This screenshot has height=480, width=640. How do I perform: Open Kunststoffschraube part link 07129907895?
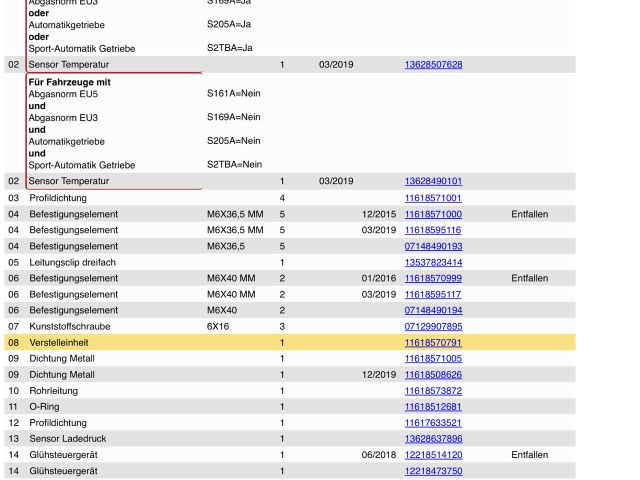(433, 326)
